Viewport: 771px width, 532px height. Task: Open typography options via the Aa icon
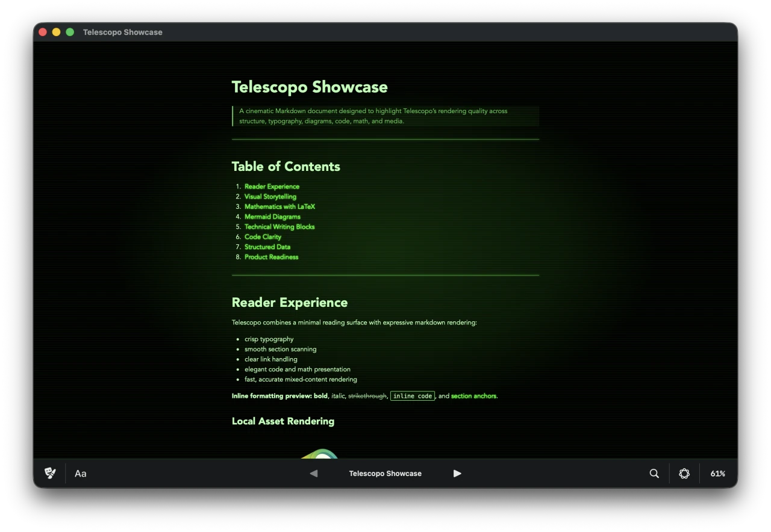pos(80,474)
